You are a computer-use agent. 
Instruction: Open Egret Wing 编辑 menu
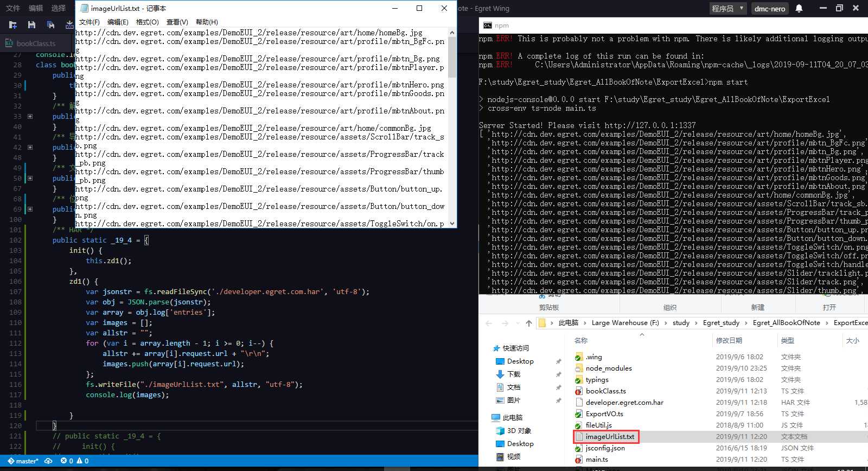coord(36,8)
